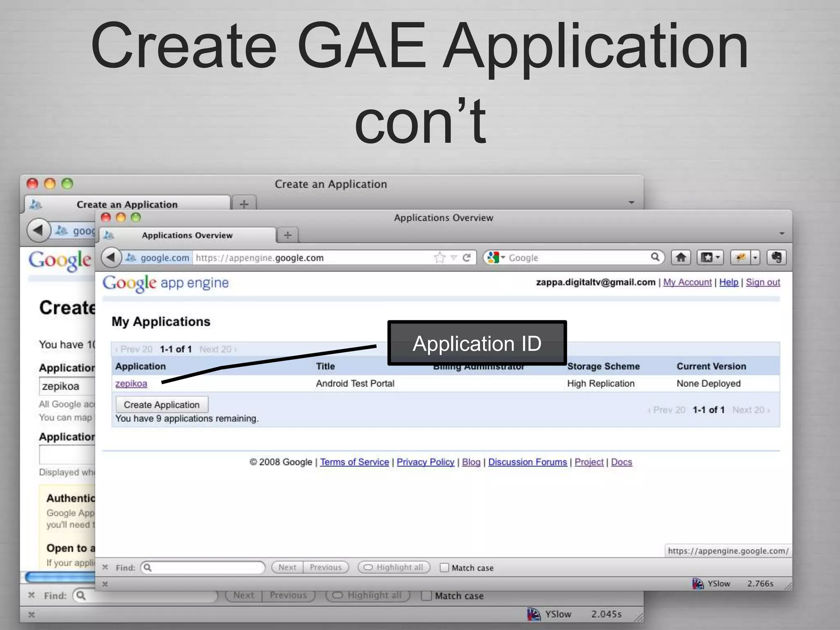The image size is (840, 630).
Task: Click Previous in back window find bar
Action: click(288, 595)
